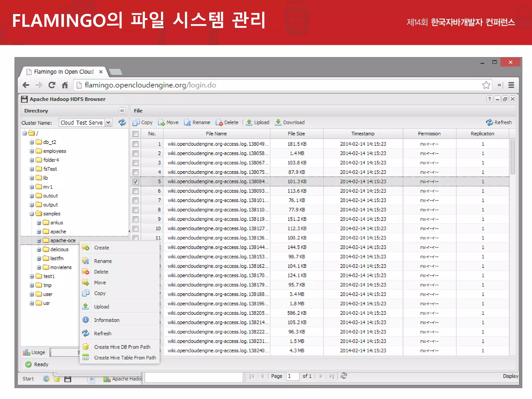Toggle the select-all checkbox in header

point(136,134)
